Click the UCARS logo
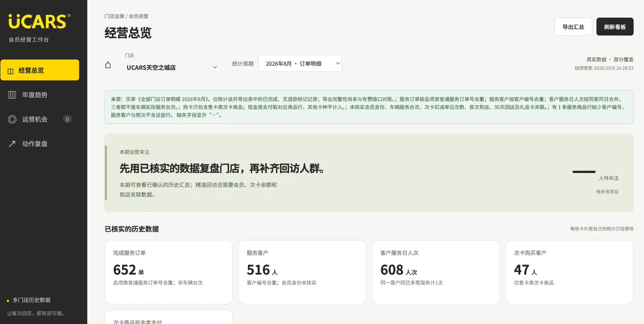The image size is (644, 324). click(x=39, y=21)
